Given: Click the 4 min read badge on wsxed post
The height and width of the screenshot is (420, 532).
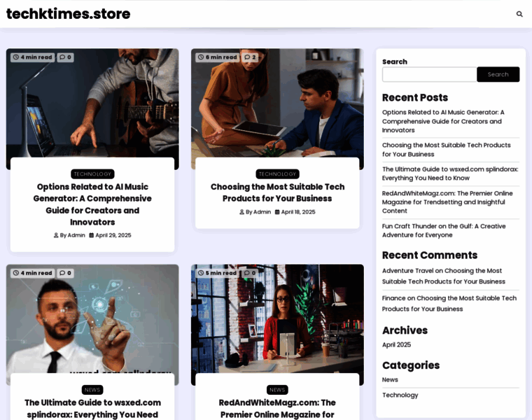Looking at the screenshot, I should point(32,273).
